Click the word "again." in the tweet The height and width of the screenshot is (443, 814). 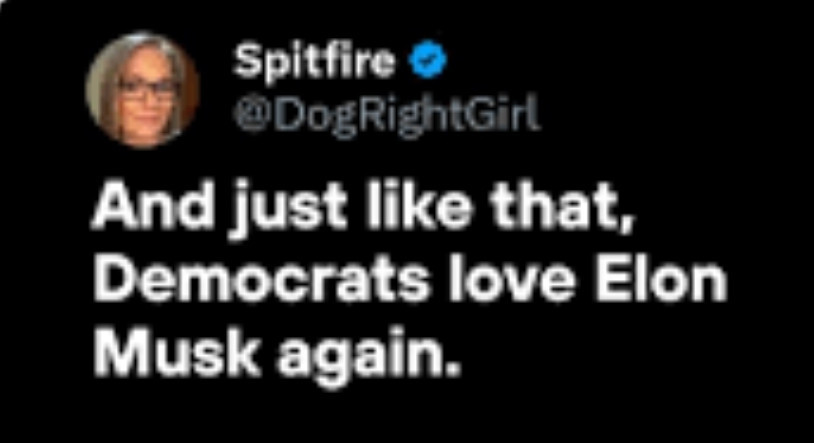click(x=369, y=358)
